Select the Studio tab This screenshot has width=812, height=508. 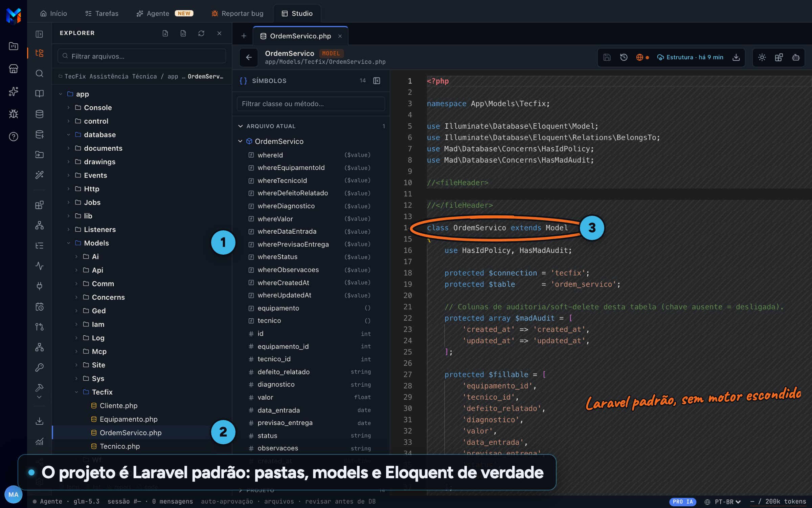[x=297, y=14]
